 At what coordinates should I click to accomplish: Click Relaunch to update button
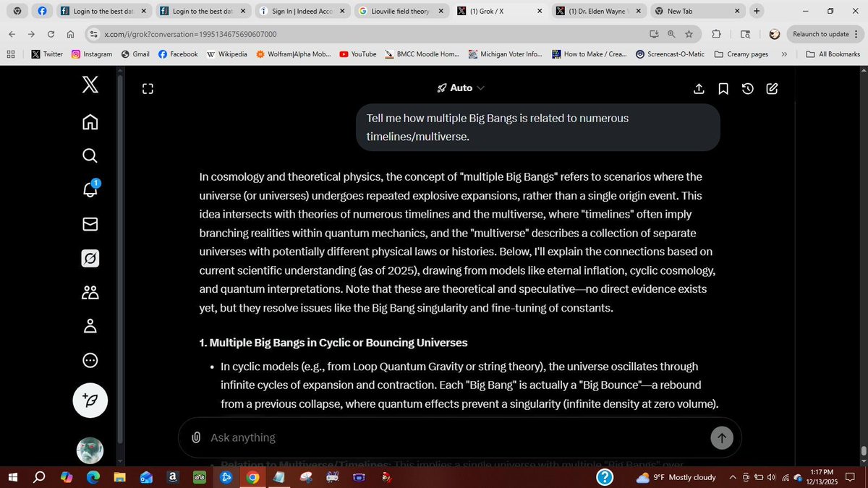pos(825,34)
